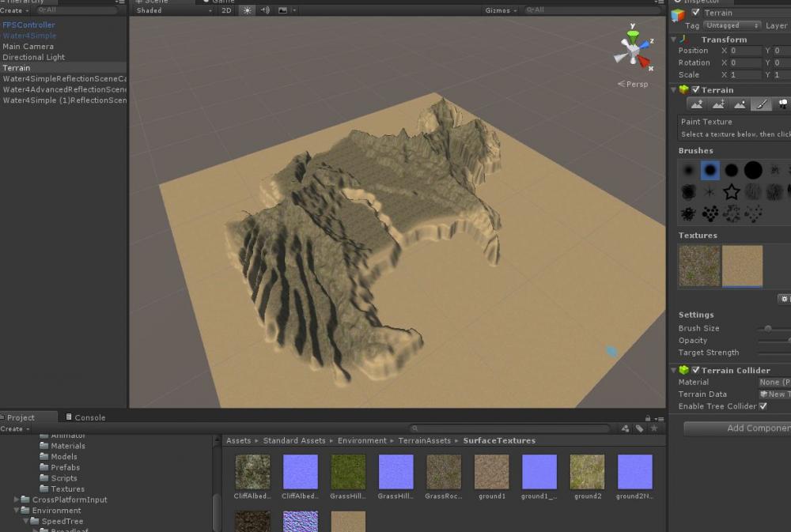Toggle scene lighting sun icon
Image resolution: width=791 pixels, height=532 pixels.
click(x=248, y=10)
